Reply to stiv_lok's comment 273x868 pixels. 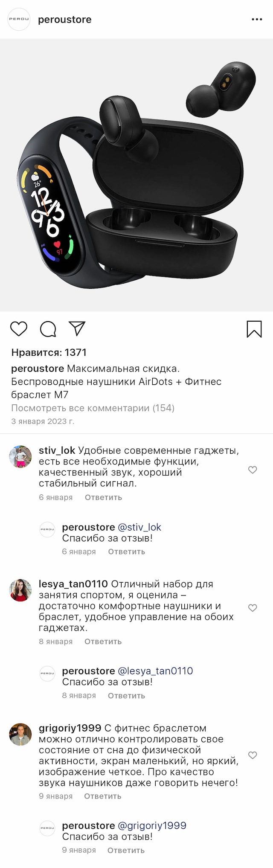[x=103, y=497]
